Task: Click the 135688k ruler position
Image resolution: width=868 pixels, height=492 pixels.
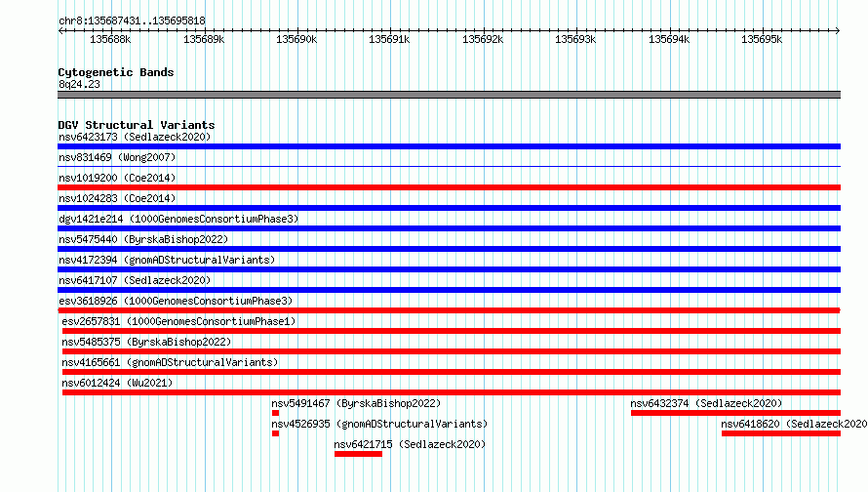Action: tap(111, 39)
